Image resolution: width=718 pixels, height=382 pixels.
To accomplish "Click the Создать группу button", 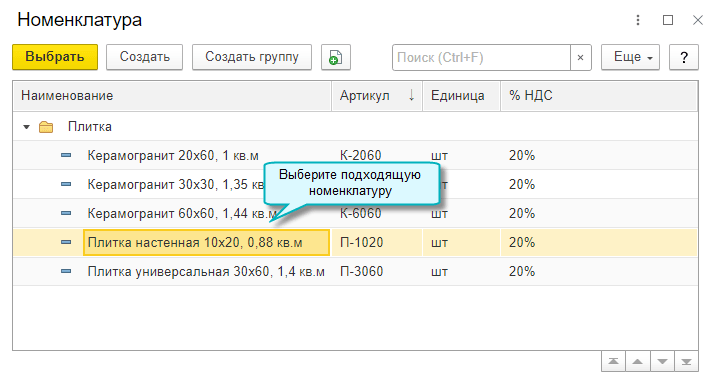I will 252,57.
